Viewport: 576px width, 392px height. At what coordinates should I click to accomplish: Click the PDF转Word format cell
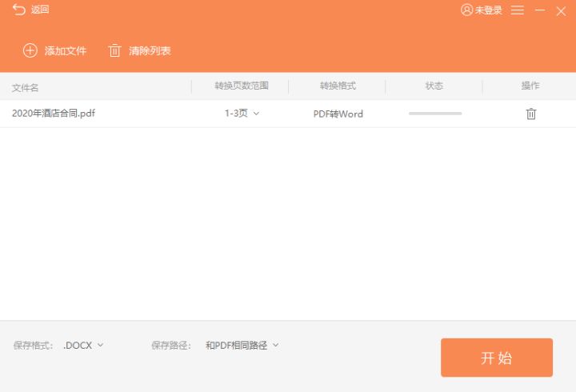[x=338, y=114]
